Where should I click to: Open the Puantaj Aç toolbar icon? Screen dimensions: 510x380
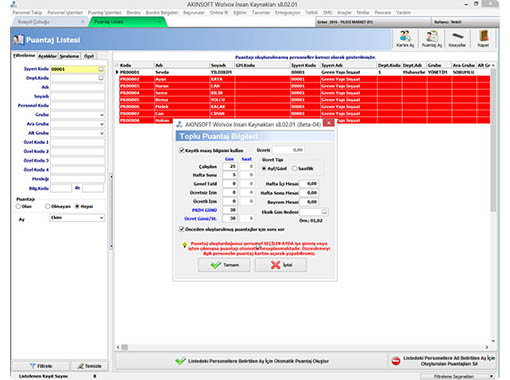click(432, 39)
